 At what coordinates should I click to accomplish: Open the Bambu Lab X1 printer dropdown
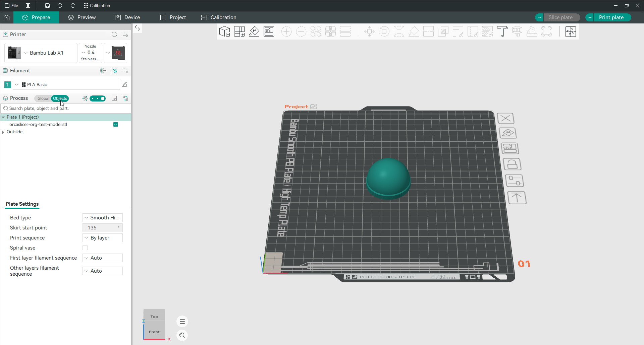pyautogui.click(x=41, y=53)
